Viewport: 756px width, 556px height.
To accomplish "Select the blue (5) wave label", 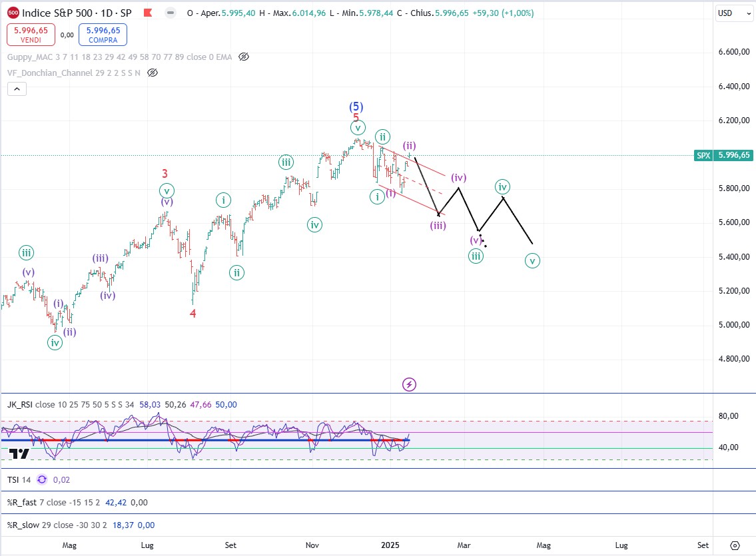I will tap(356, 107).
